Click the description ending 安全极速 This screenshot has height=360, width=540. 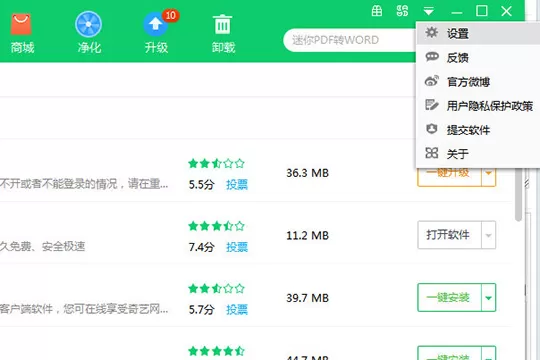[x=42, y=246]
